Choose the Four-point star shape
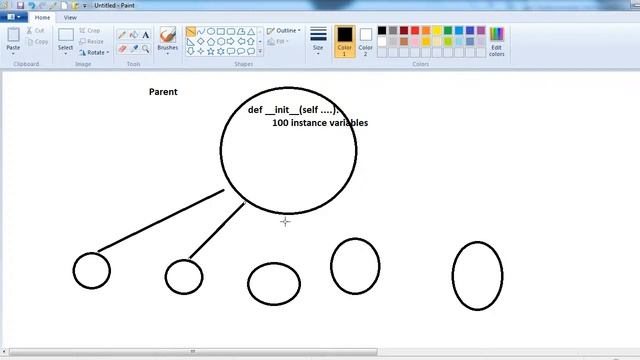Image resolution: width=640 pixels, height=360 pixels. [x=201, y=51]
